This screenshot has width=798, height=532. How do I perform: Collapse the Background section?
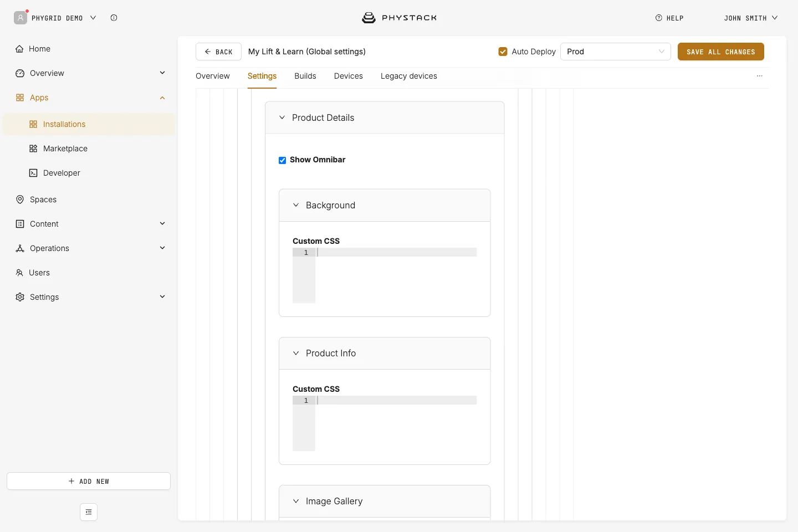coord(296,205)
